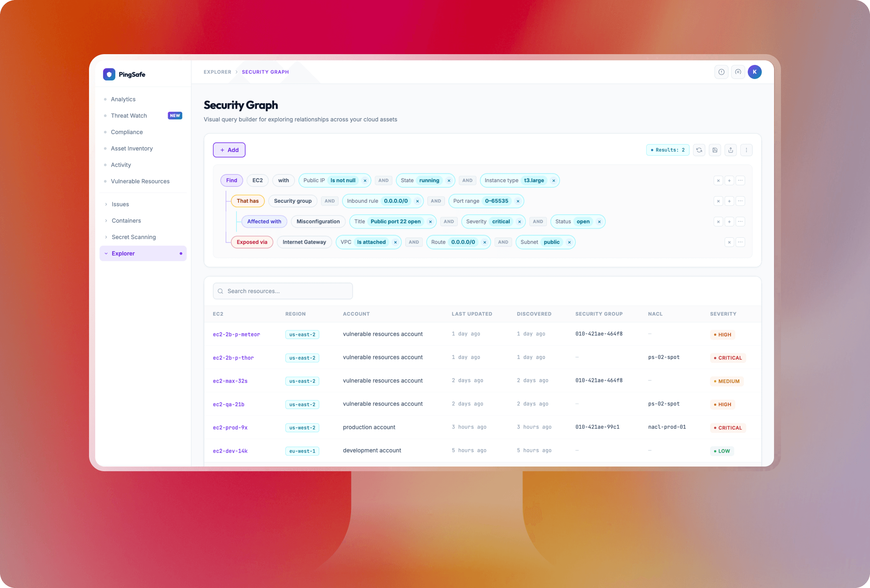Screen dimensions: 870x588
Task: Sort by the Last Updated column header
Action: pyautogui.click(x=472, y=314)
